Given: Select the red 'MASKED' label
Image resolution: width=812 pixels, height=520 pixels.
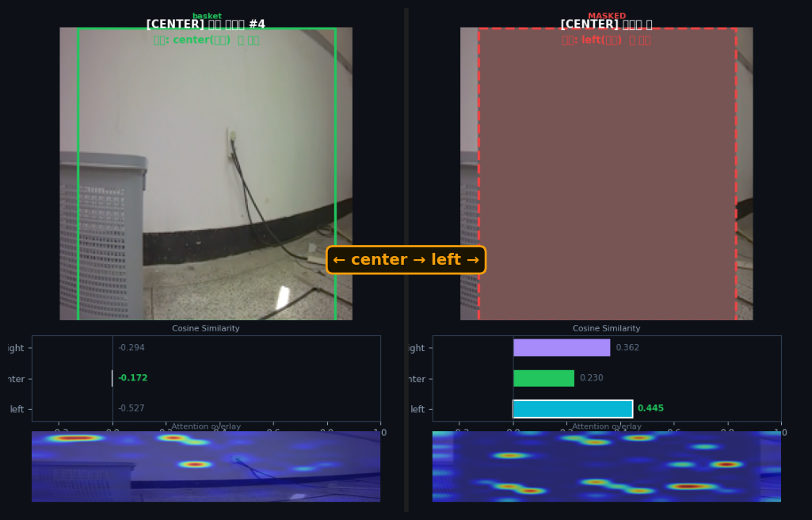Looking at the screenshot, I should 606,16.
